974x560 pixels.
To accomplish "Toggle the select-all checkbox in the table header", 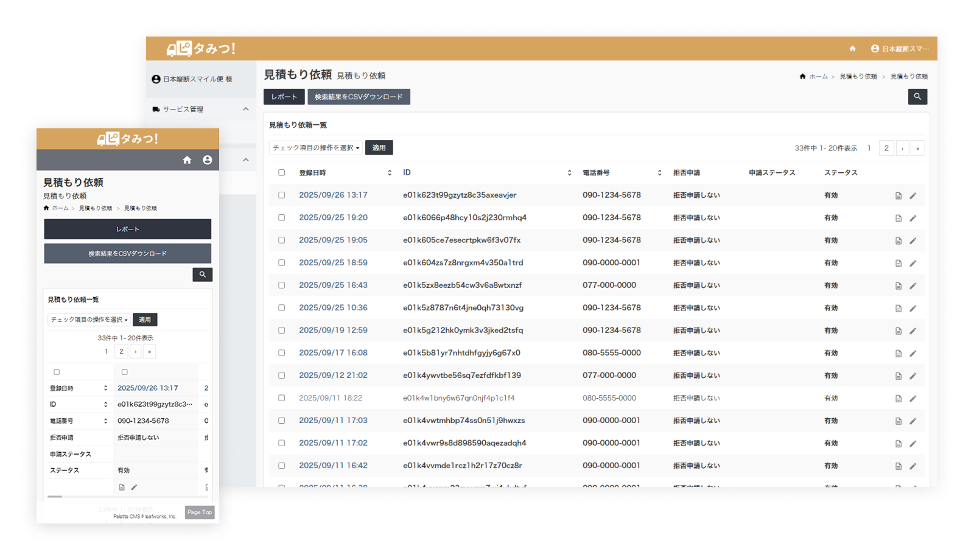I will (281, 173).
